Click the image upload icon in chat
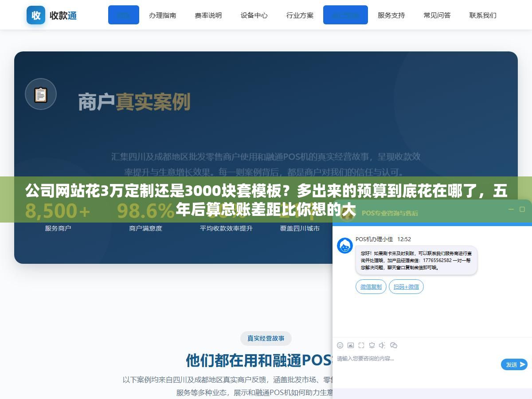532x399 pixels. 351,345
